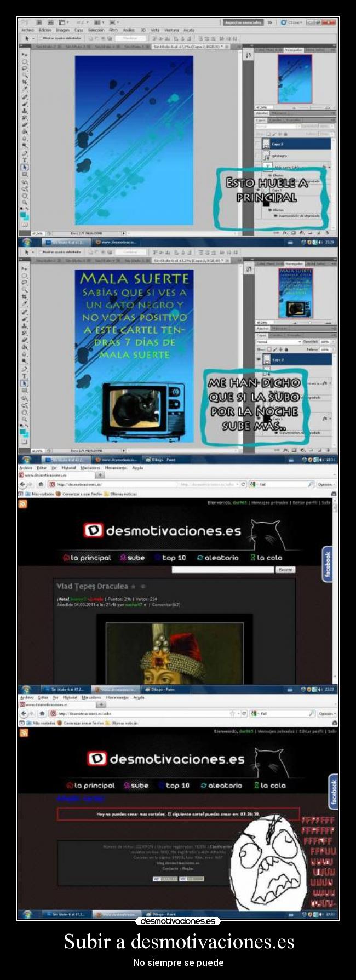This screenshot has width=356, height=980.
Task: Click Buscar button on Vlad Țepeș page
Action: point(285,570)
